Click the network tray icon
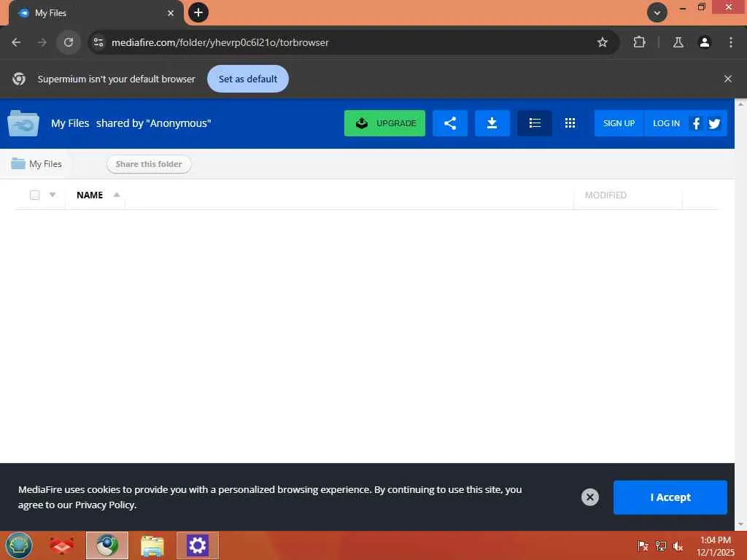Viewport: 747px width, 560px height. tap(660, 545)
